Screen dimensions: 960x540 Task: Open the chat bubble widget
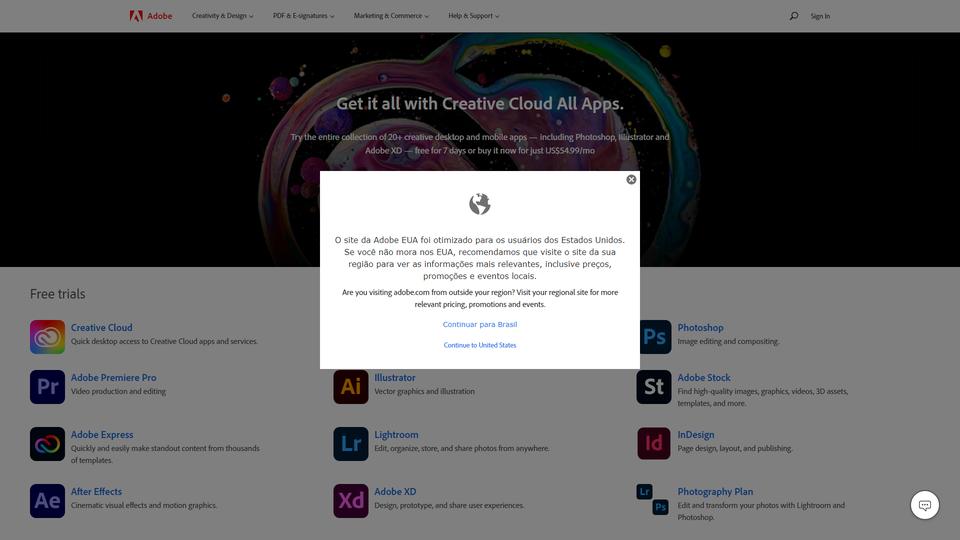click(x=924, y=505)
